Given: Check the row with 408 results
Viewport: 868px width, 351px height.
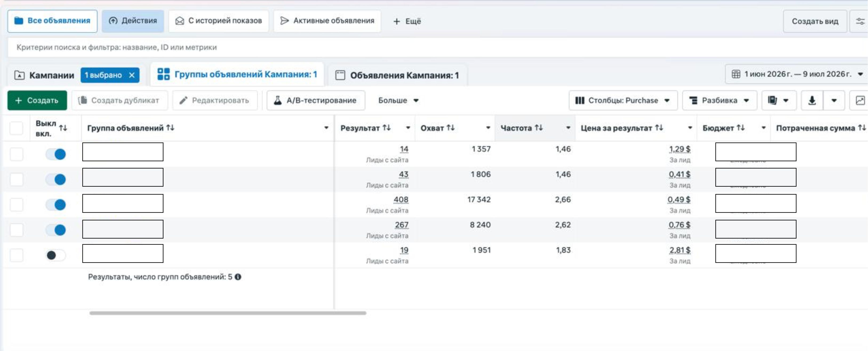Looking at the screenshot, I should coord(16,205).
